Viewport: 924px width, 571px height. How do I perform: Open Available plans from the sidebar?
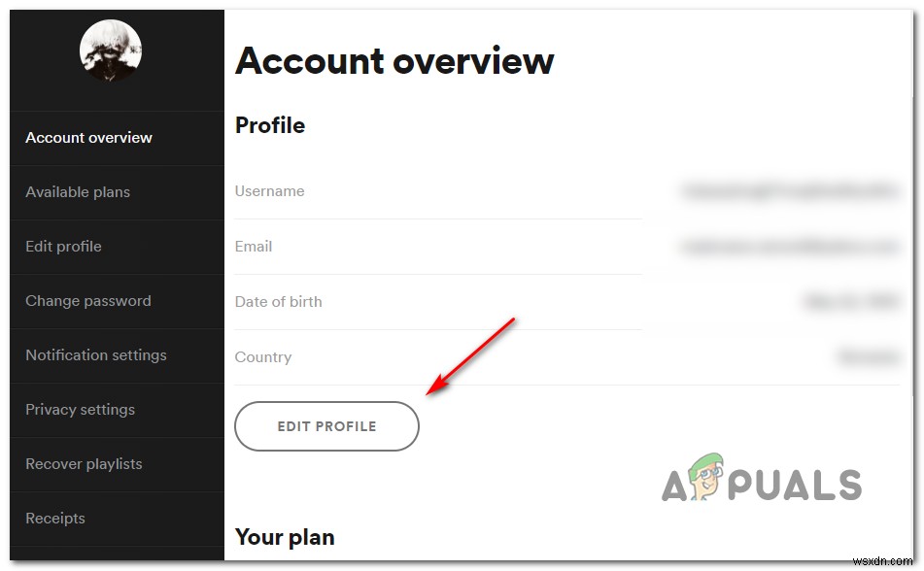coord(78,192)
